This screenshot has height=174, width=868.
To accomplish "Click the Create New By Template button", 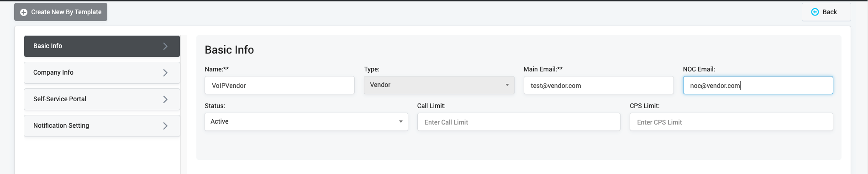I will click(61, 12).
